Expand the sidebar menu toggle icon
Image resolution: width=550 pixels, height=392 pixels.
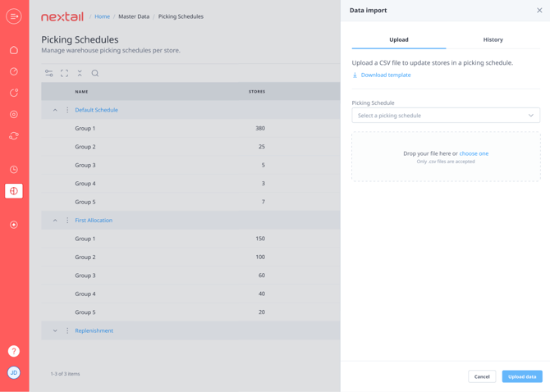coord(14,16)
